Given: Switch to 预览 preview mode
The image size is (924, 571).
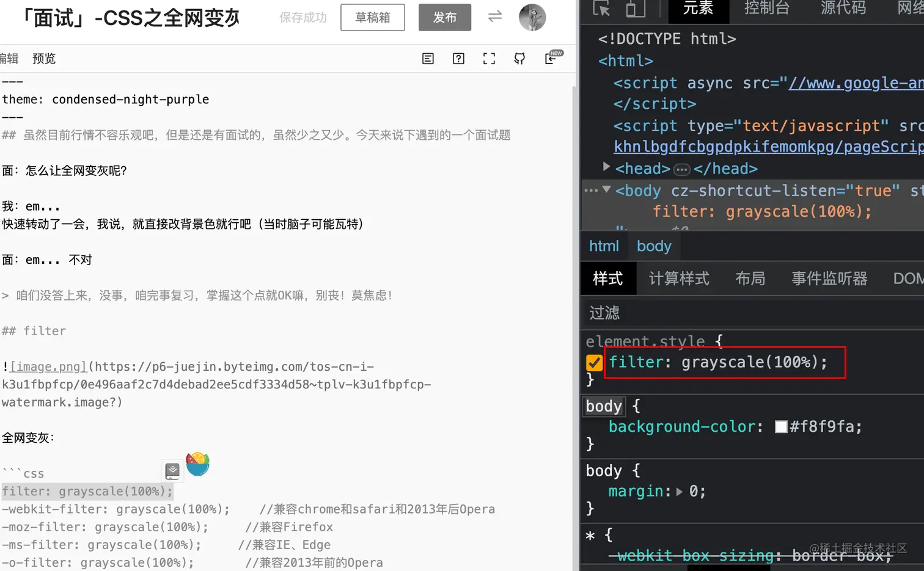Looking at the screenshot, I should point(44,59).
